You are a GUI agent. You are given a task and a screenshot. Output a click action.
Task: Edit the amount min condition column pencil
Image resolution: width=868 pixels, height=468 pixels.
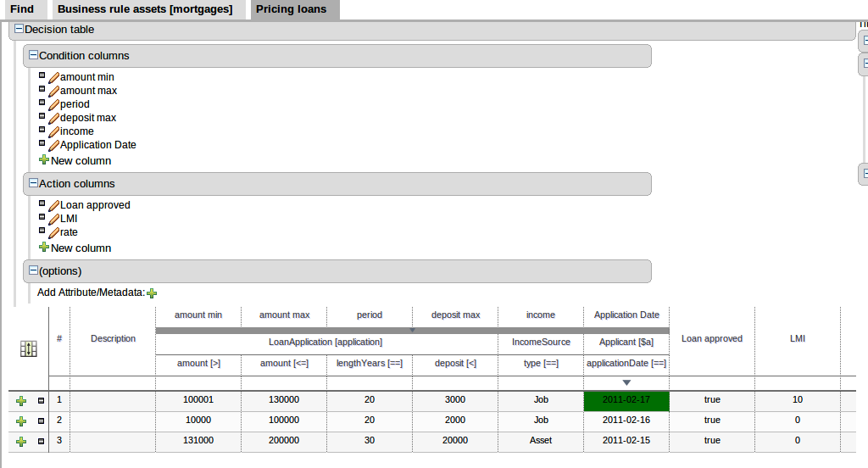tap(53, 77)
